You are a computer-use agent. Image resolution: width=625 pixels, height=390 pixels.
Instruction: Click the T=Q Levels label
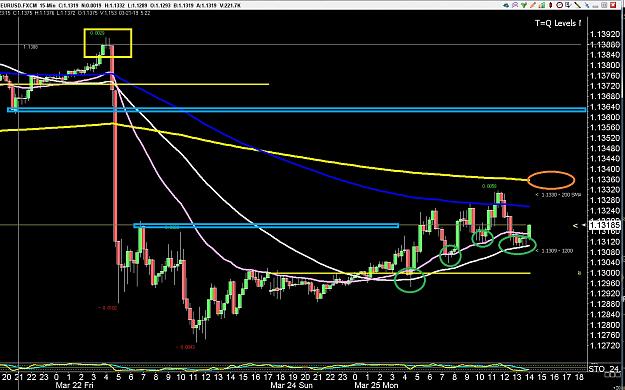pos(558,23)
